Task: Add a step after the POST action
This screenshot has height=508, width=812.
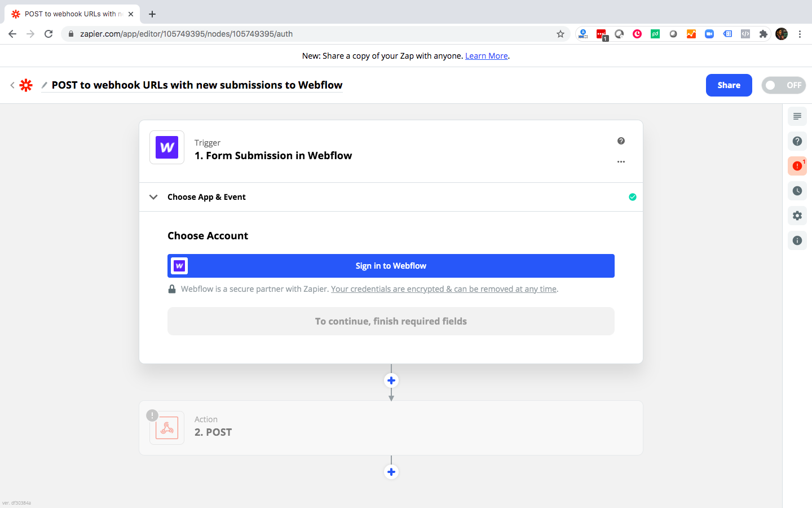Action: click(391, 472)
